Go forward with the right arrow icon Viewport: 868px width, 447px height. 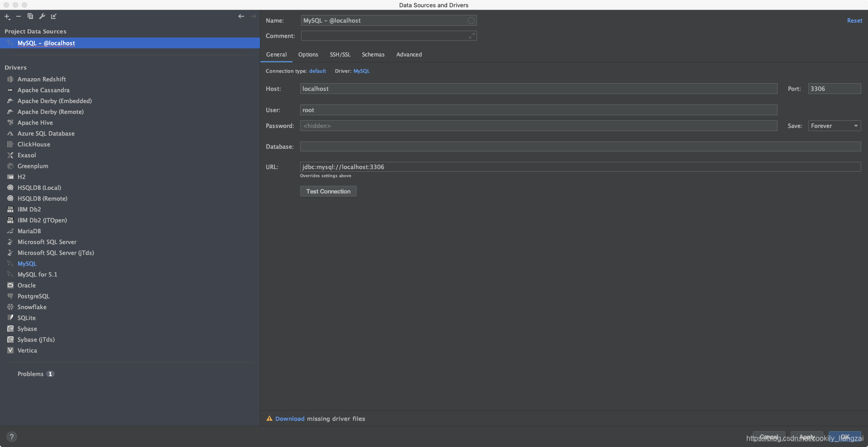coord(253,16)
